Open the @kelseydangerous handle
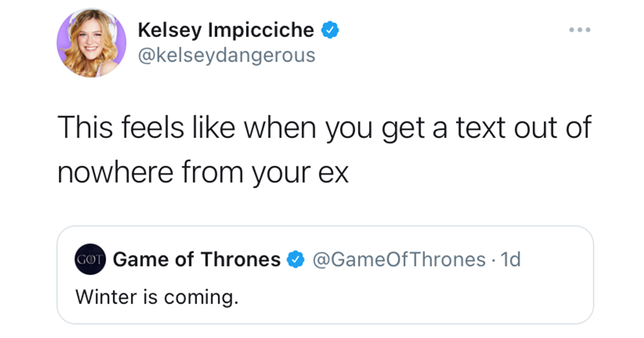Viewport: 644px width, 338px height. click(x=226, y=55)
